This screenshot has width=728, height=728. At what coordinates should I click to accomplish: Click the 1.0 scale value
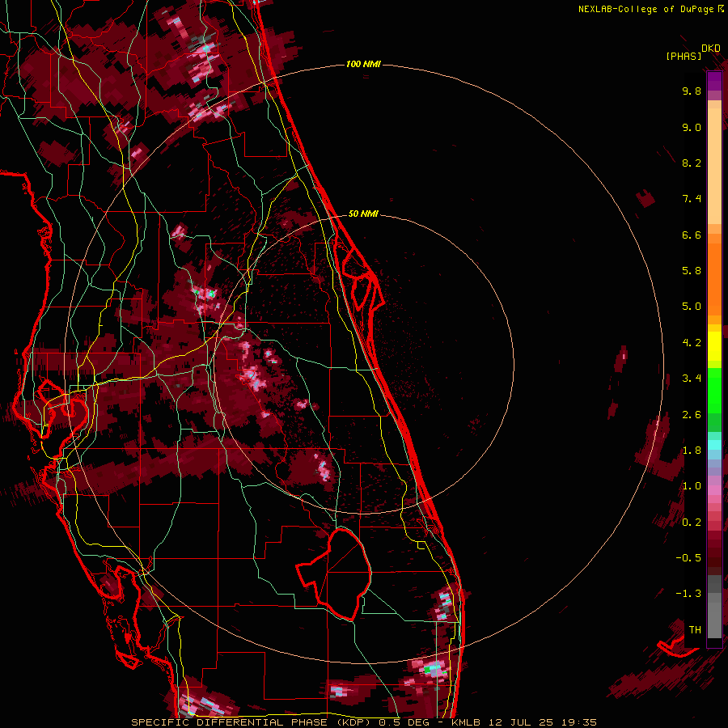pyautogui.click(x=692, y=486)
